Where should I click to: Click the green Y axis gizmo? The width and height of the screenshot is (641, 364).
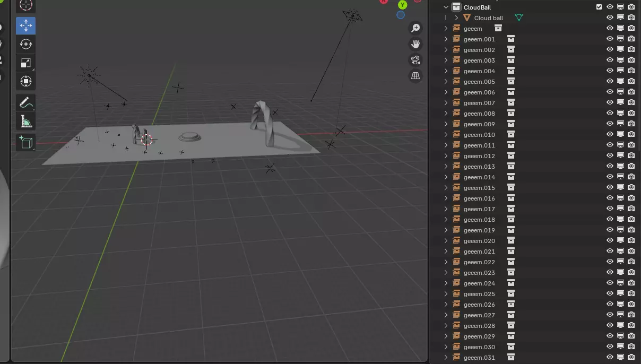point(403,5)
